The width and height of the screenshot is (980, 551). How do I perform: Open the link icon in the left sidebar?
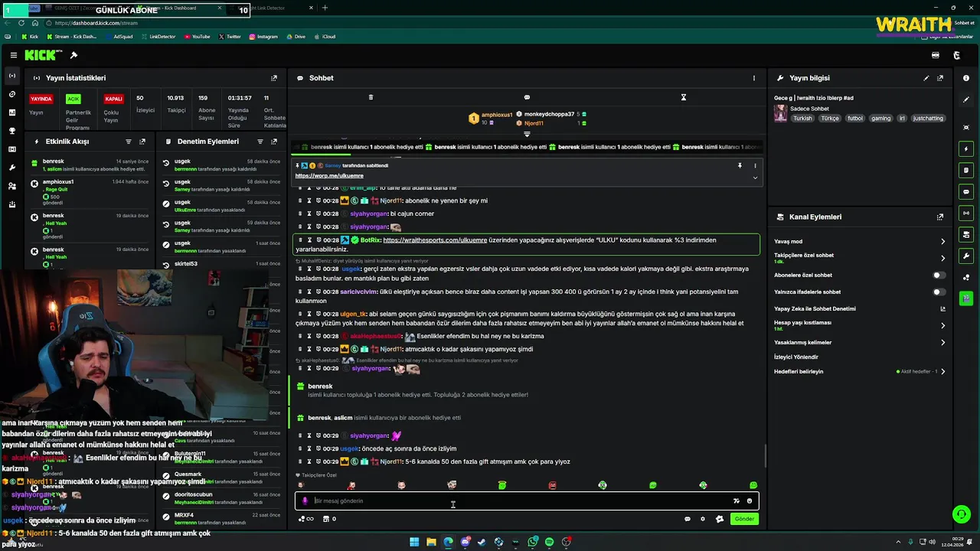pos(12,94)
